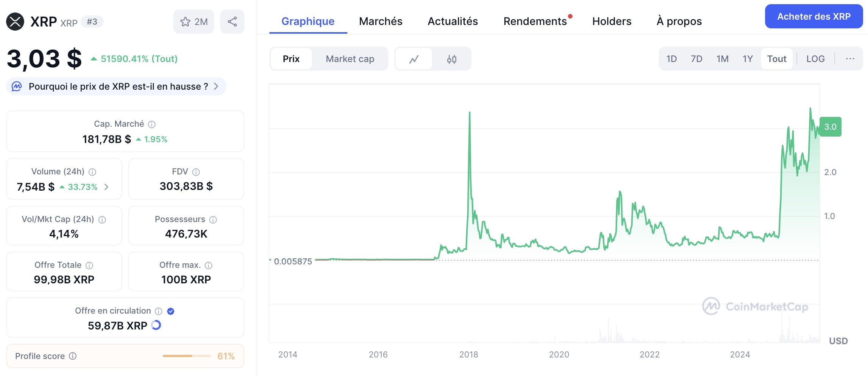Click the share icon button

click(x=232, y=22)
